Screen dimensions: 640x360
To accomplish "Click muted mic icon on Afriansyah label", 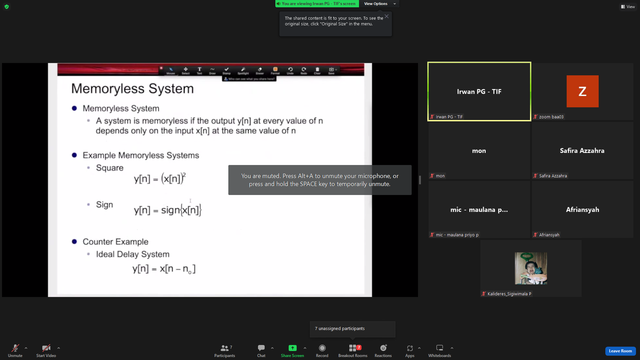I will [x=536, y=235].
